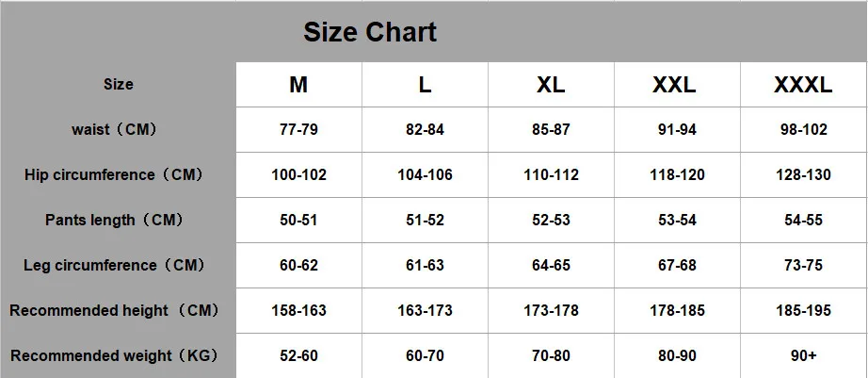This screenshot has width=868, height=378.
Task: Click the 90+ recommended weight cell
Action: click(x=804, y=355)
